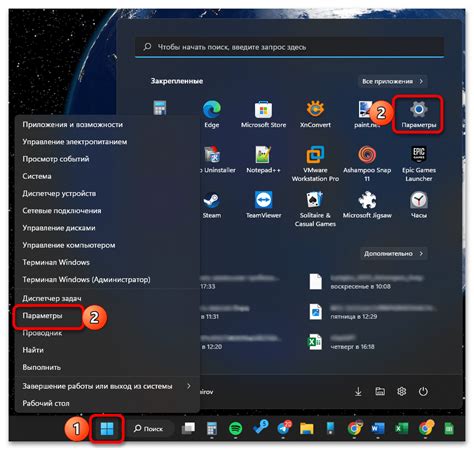
Task: Launch VMware Workstation Pro
Action: (x=315, y=163)
